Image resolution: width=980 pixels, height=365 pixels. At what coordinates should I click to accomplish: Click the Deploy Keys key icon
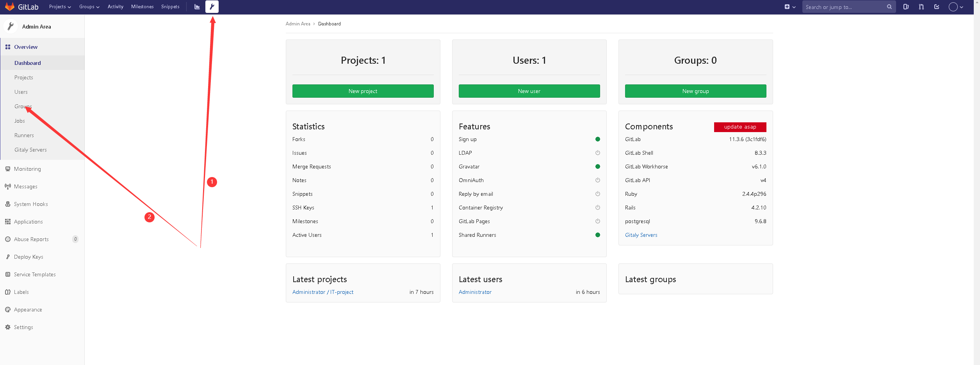coord(8,257)
